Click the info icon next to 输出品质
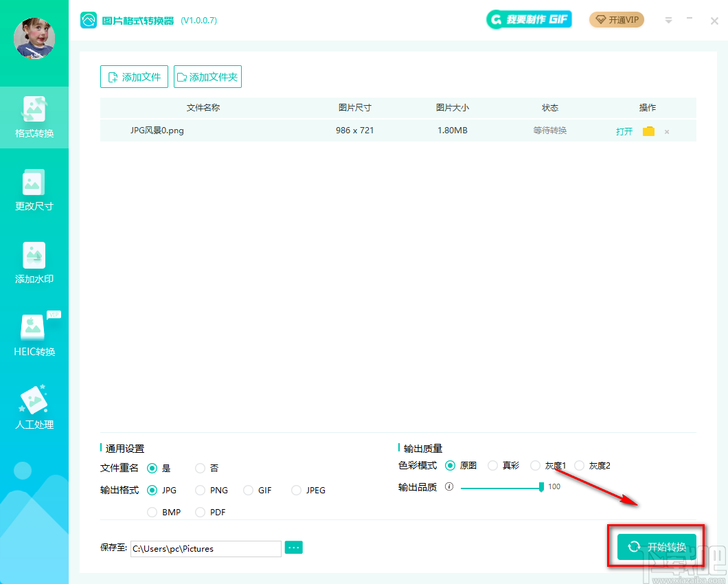The height and width of the screenshot is (584, 728). coord(449,486)
